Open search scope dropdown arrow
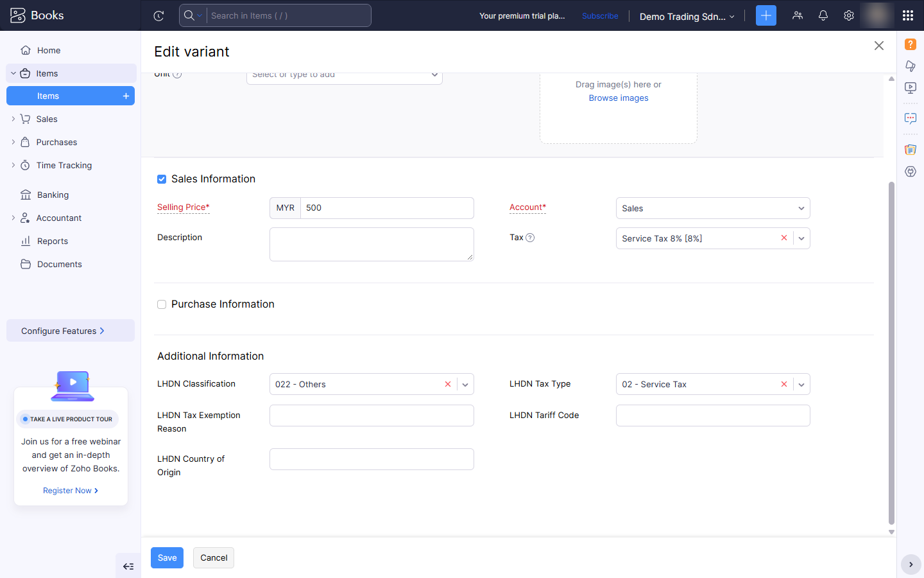This screenshot has width=924, height=578. pyautogui.click(x=200, y=15)
